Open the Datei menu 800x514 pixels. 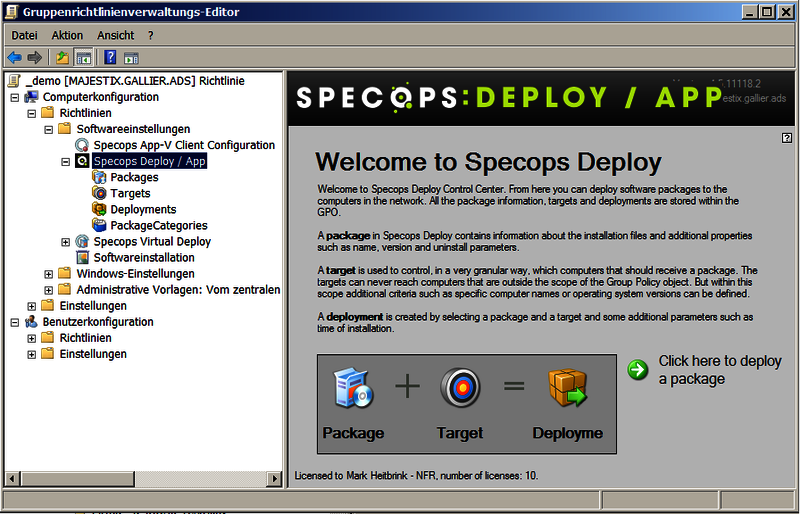coord(24,35)
